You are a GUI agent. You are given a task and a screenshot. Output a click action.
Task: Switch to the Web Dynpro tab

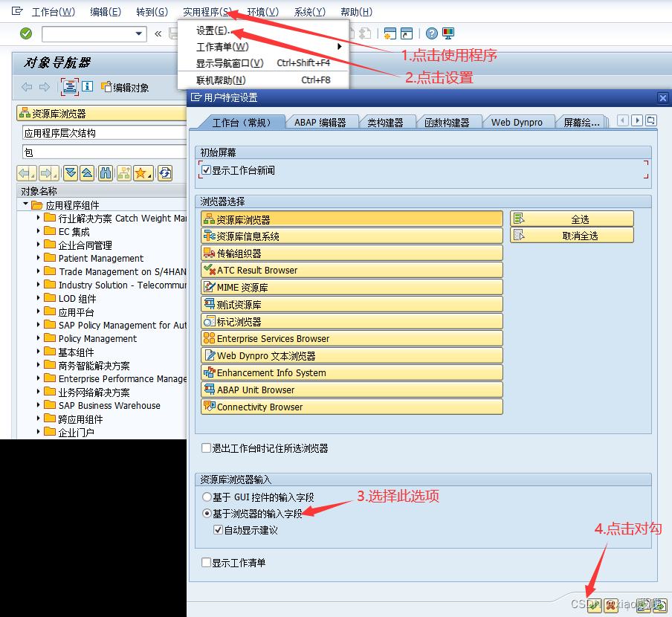(x=517, y=122)
